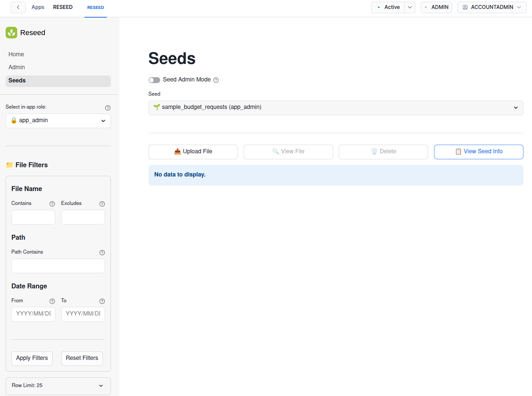This screenshot has height=396, width=532.
Task: Click the lock icon in the role selector
Action: [x=14, y=121]
